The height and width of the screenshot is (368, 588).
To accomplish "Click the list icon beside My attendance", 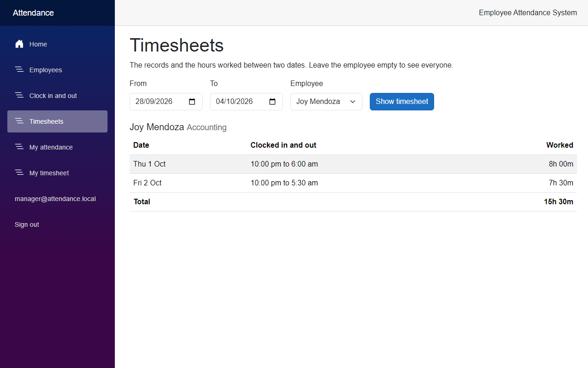I will [x=19, y=147].
